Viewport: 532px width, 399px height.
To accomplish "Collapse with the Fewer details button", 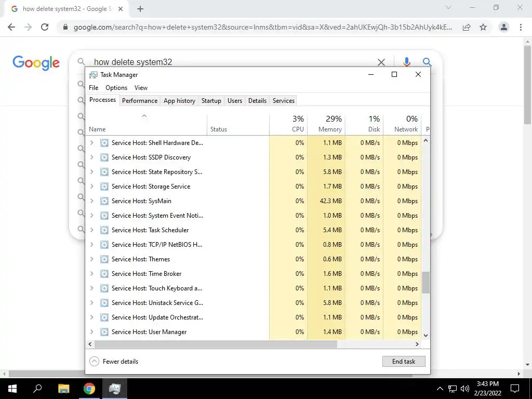I will pos(114,362).
